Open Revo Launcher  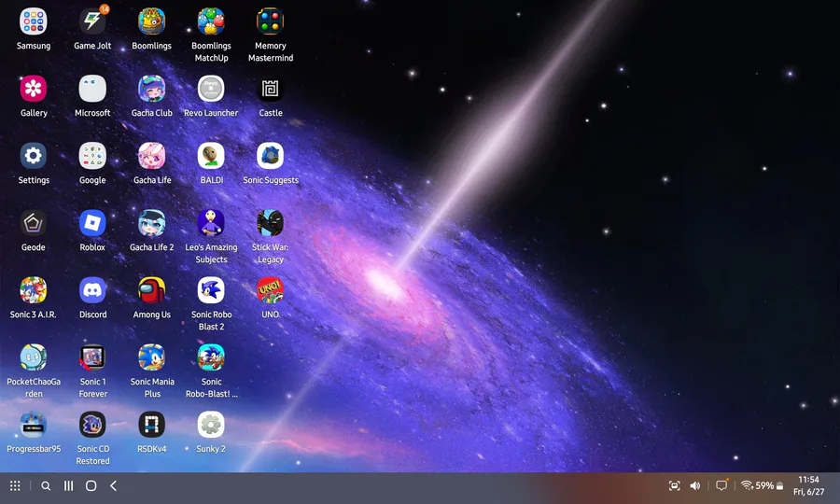pos(211,89)
